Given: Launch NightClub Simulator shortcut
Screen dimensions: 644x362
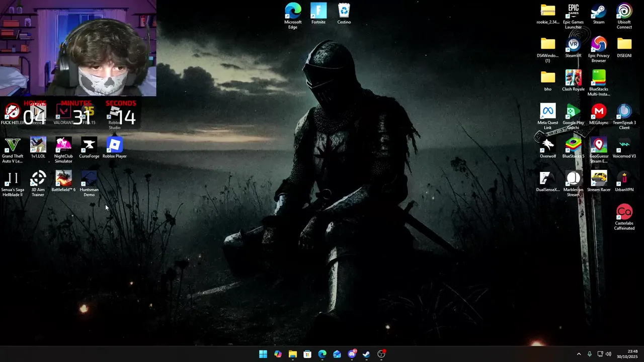Looking at the screenshot, I should point(63,150).
